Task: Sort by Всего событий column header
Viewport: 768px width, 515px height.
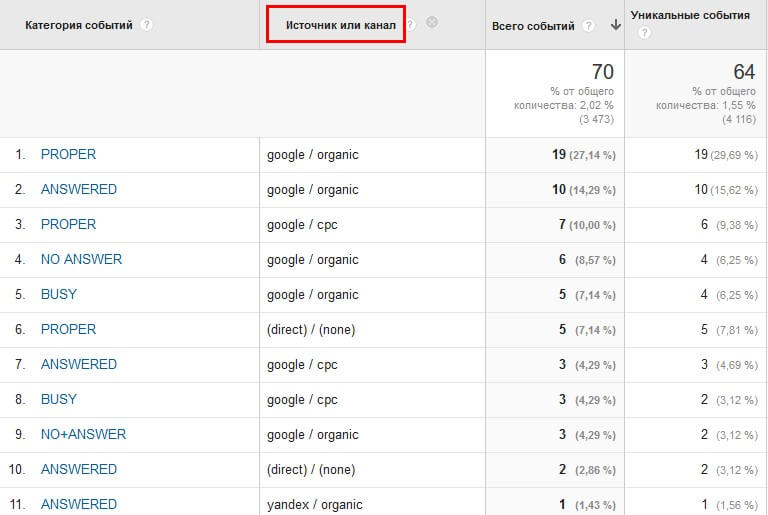Action: coord(533,26)
